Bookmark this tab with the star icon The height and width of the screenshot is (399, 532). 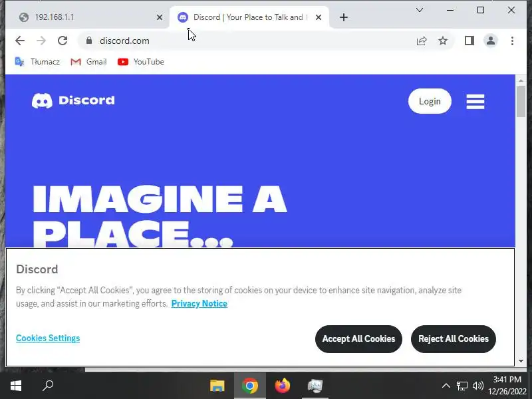pos(443,41)
